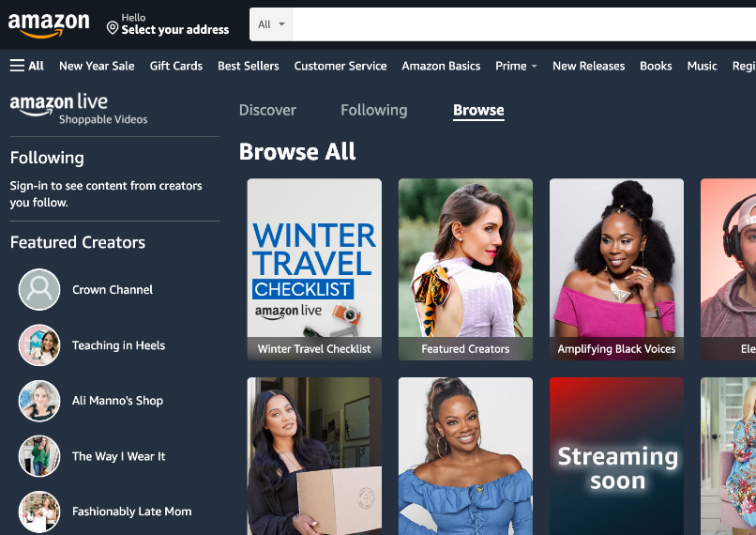Click the location pin icon
This screenshot has height=535, width=756.
point(113,28)
